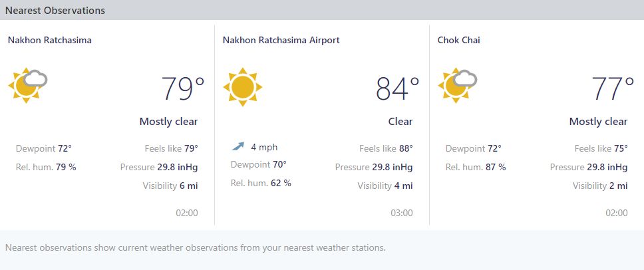
Task: Click the Clear condition label
Action: coord(401,122)
